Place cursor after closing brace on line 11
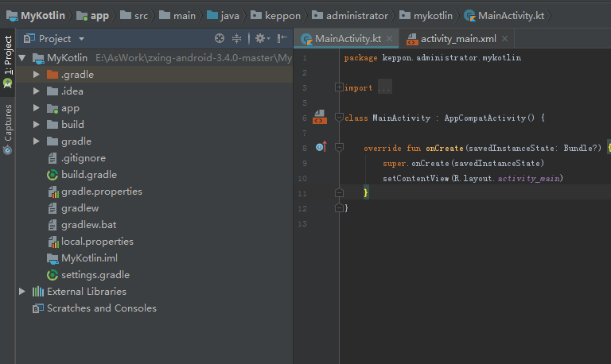The image size is (611, 364). point(369,192)
